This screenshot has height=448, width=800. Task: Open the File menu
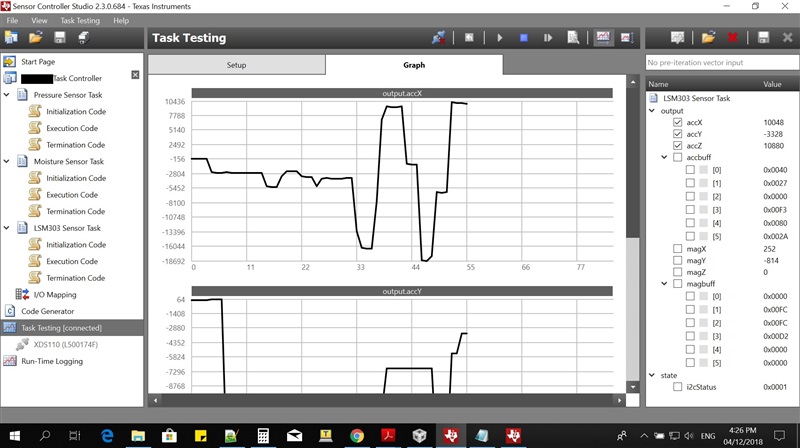coord(12,20)
